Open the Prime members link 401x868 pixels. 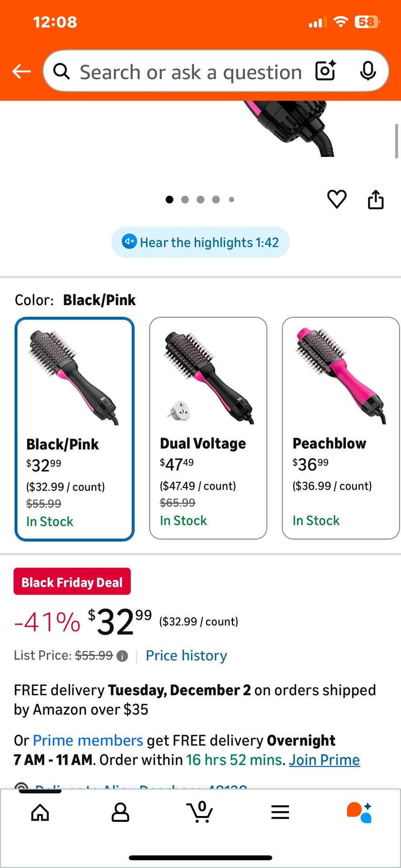coord(88,741)
